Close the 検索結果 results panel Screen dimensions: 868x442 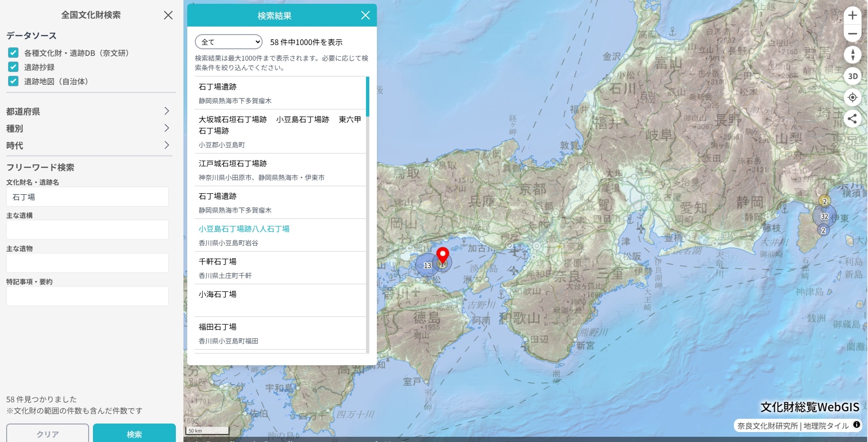(365, 15)
